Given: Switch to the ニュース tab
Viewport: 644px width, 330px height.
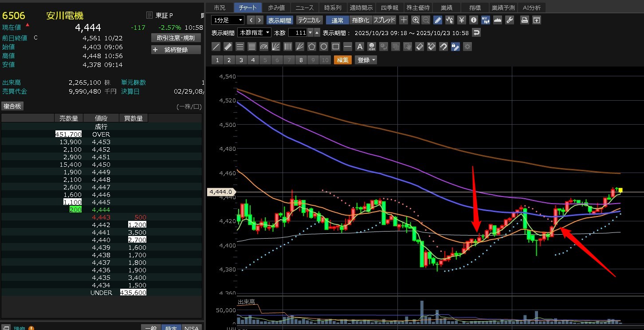Looking at the screenshot, I should pos(304,8).
